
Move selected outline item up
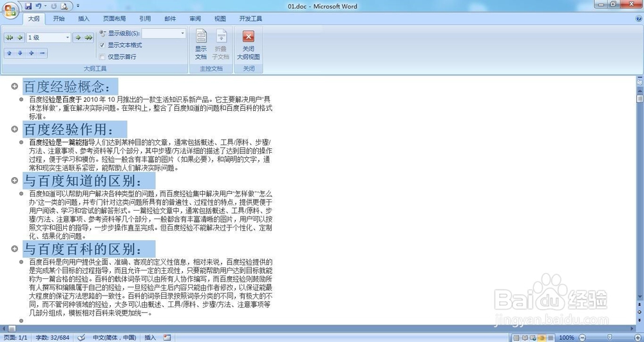[x=9, y=53]
